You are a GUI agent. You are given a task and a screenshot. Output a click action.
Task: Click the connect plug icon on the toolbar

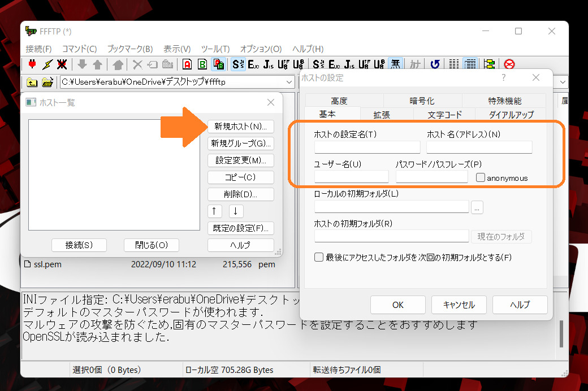32,64
